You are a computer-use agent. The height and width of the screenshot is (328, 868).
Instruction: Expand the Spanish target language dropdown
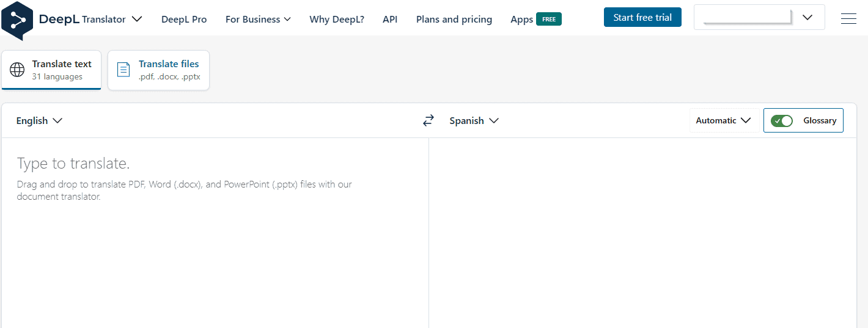pos(474,120)
